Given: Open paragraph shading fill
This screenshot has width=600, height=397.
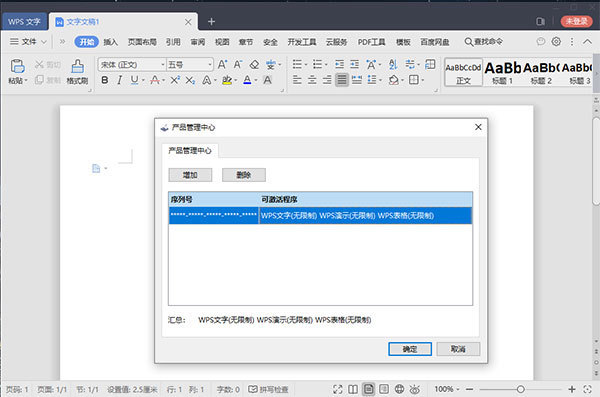Looking at the screenshot, I should pyautogui.click(x=393, y=80).
